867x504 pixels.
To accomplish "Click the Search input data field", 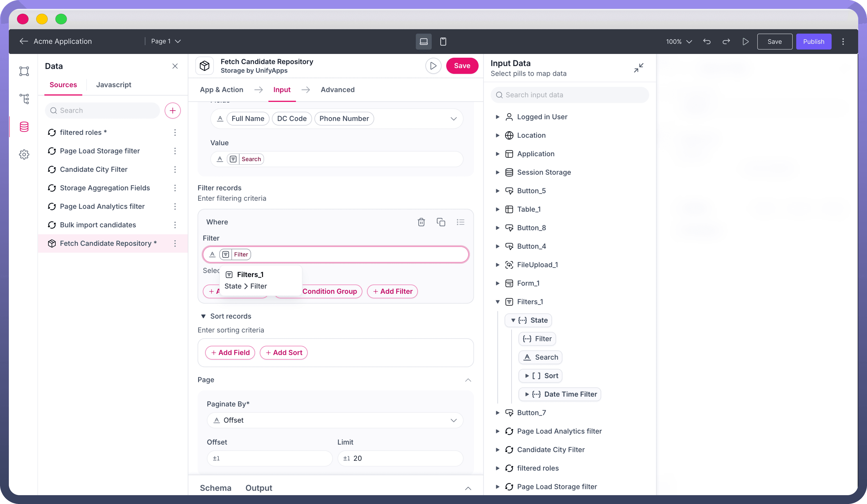I will click(x=570, y=95).
